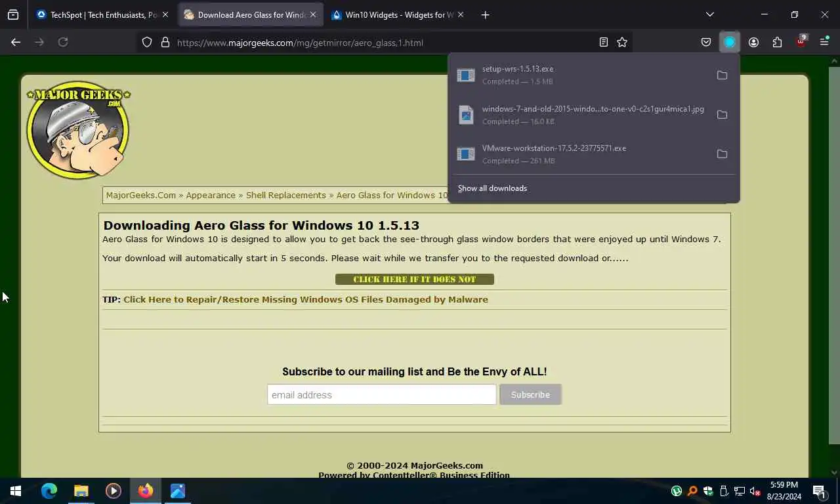
Task: Click the MajorGeeks logo image
Action: pyautogui.click(x=78, y=130)
